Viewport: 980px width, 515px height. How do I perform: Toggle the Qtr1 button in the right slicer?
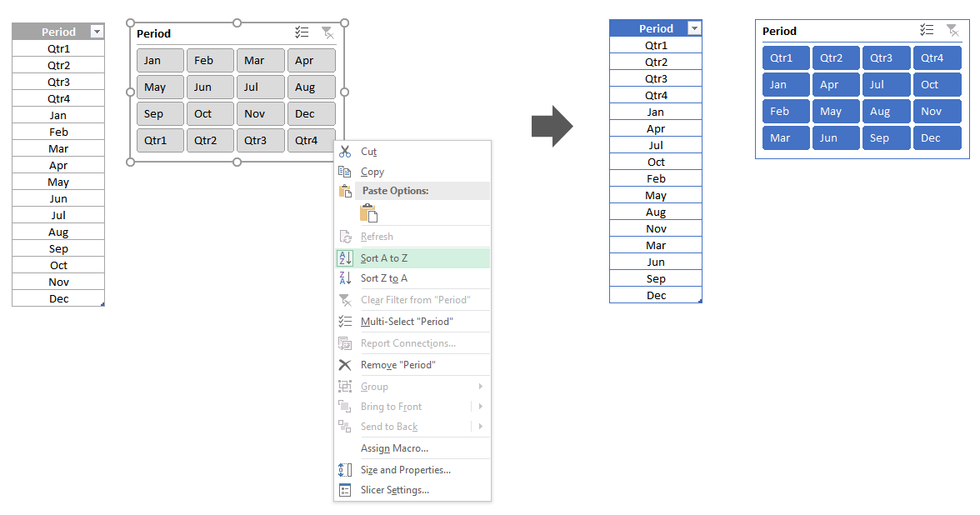785,57
